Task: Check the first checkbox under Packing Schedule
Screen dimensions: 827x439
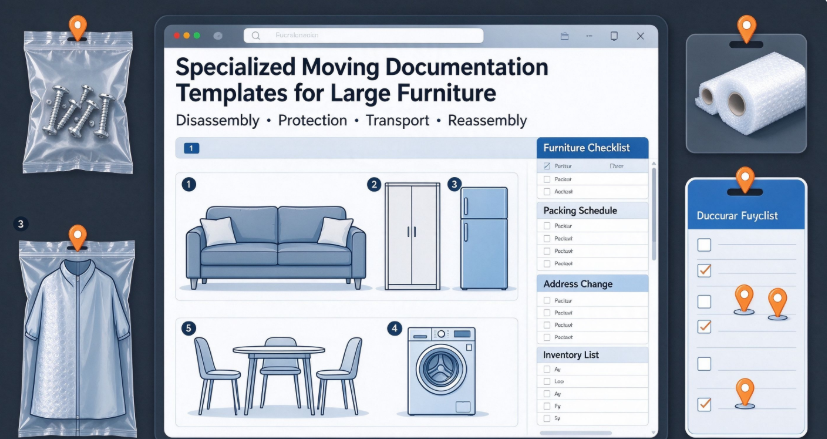Action: (547, 226)
